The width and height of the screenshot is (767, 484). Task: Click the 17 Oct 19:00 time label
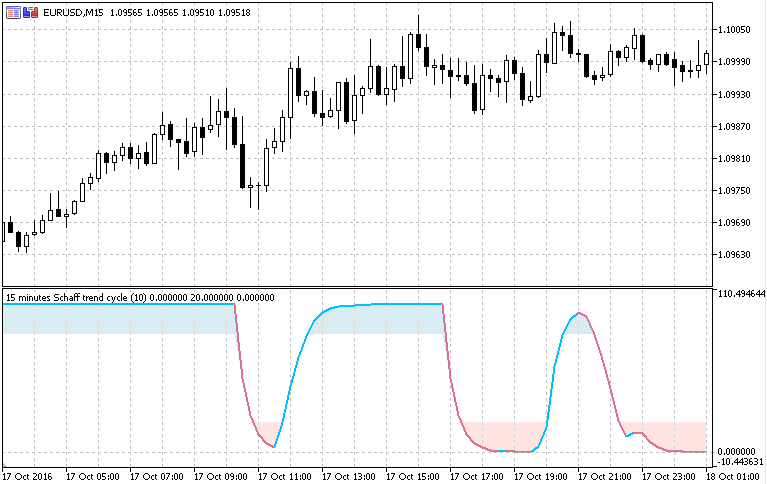coord(543,475)
